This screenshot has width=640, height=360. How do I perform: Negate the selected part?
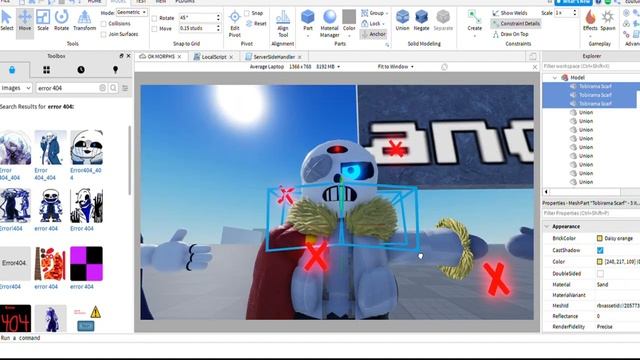(x=421, y=20)
